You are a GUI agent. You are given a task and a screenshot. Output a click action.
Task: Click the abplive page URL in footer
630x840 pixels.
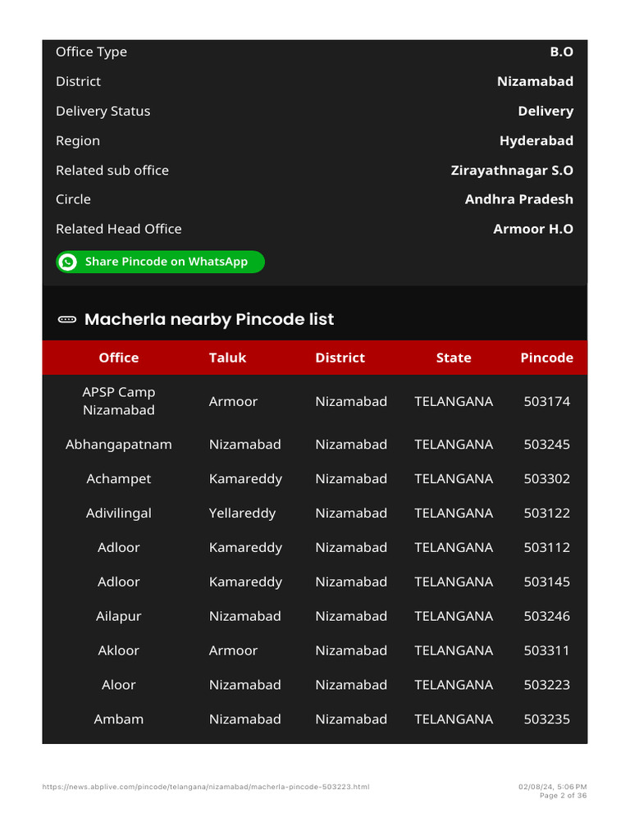[x=206, y=787]
